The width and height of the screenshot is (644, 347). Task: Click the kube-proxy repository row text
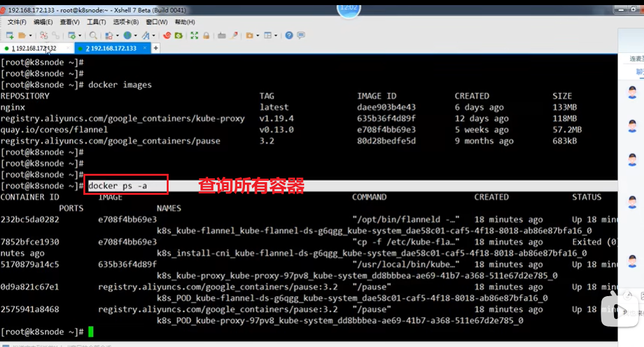coord(122,118)
